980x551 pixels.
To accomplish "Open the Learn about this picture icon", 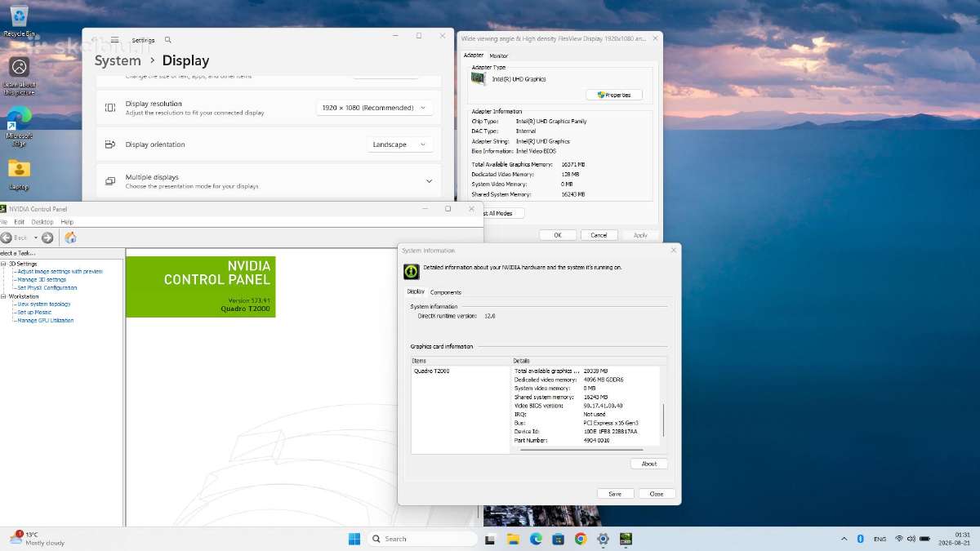I will 19,75.
